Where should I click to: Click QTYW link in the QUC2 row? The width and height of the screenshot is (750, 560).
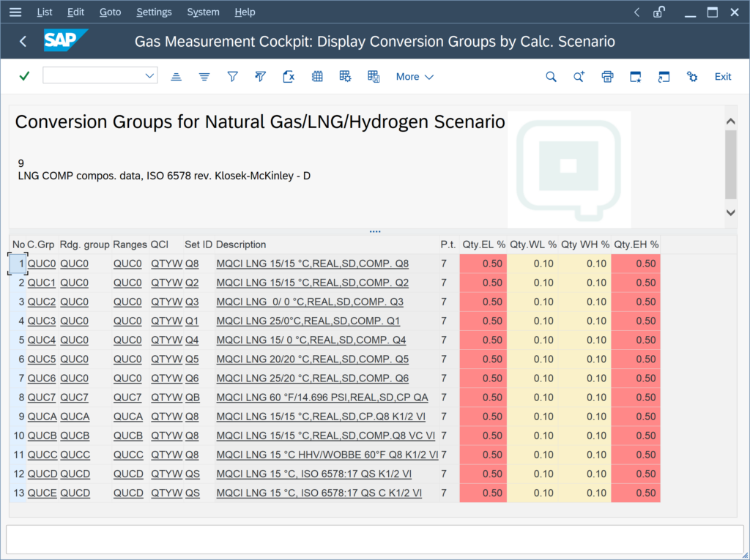tap(167, 302)
